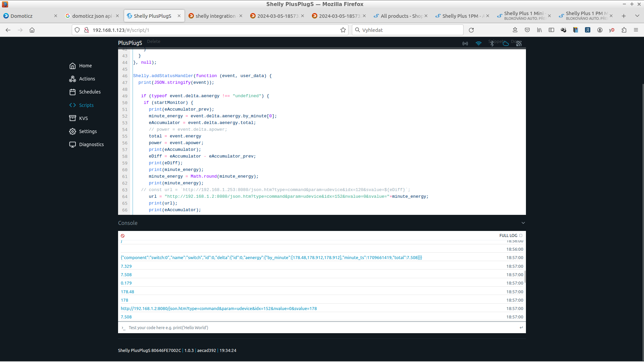Click the blue Wi-Fi status icon

point(479,44)
